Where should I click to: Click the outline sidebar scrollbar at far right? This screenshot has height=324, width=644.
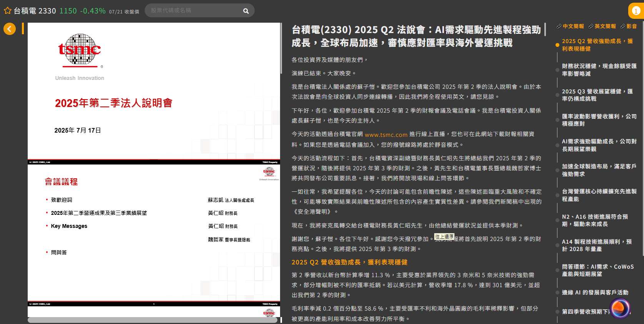(642, 138)
